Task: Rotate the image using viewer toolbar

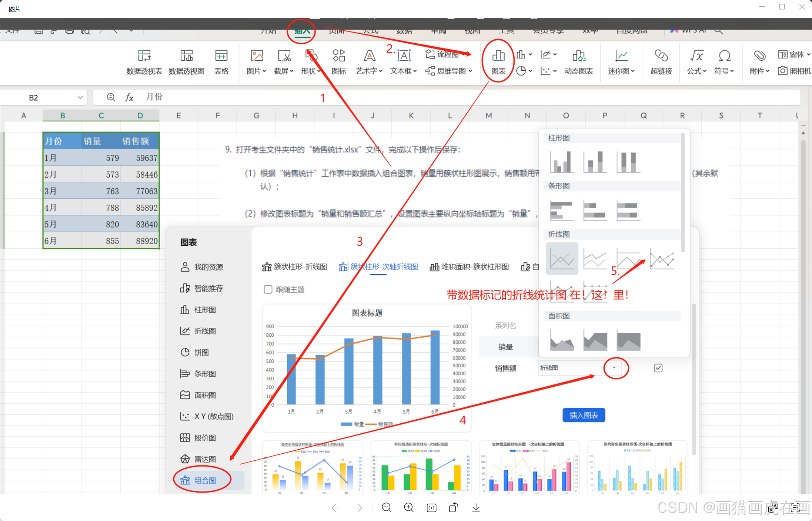Action: tap(454, 508)
